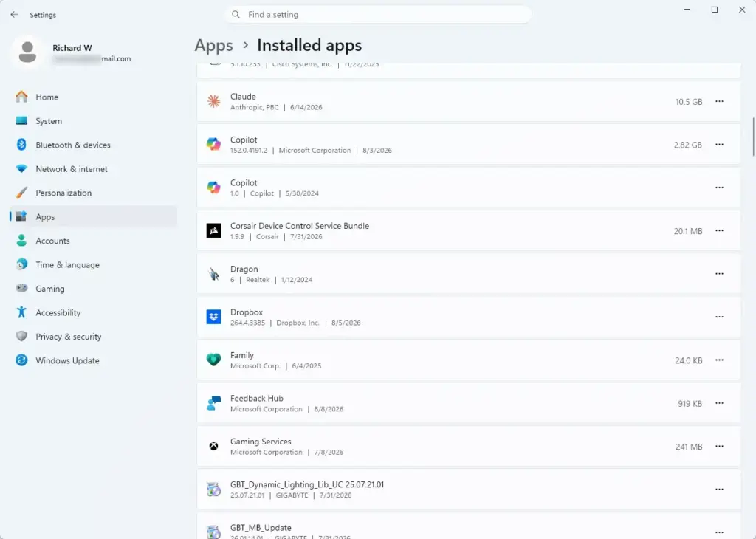Click the 10.5 GB size of Claude
The width and height of the screenshot is (756, 539).
point(689,102)
